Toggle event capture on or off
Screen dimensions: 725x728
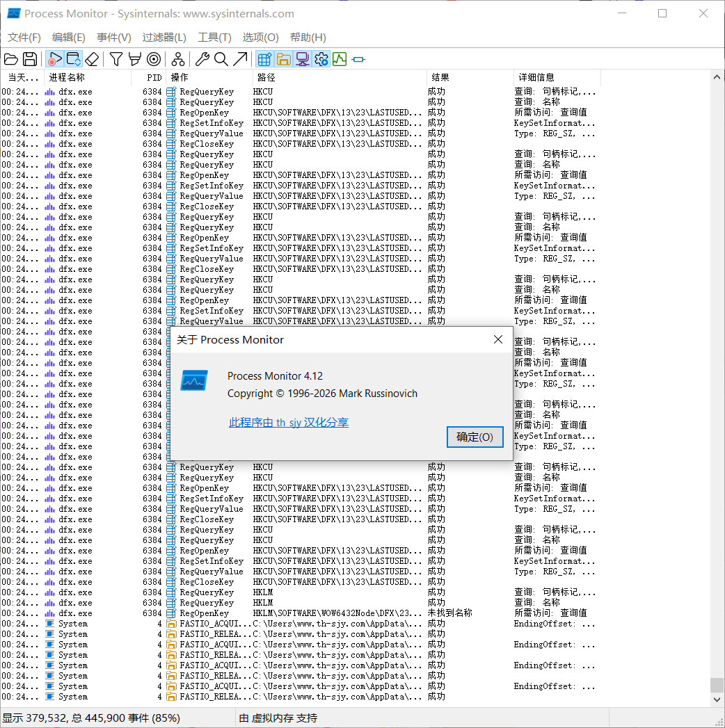[54, 59]
